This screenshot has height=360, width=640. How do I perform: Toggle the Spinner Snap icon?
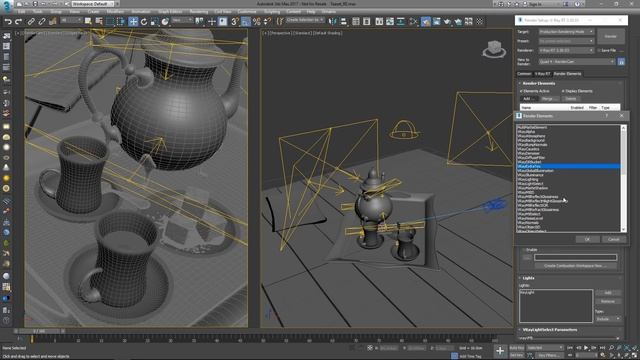click(267, 22)
